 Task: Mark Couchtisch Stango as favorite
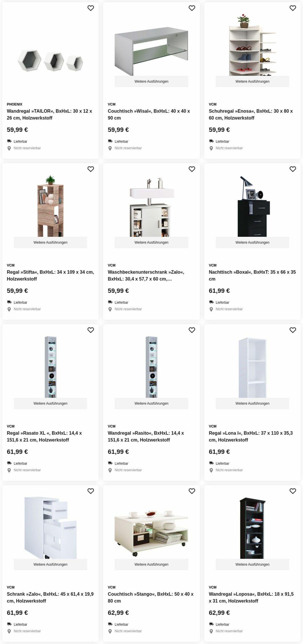coord(192,491)
